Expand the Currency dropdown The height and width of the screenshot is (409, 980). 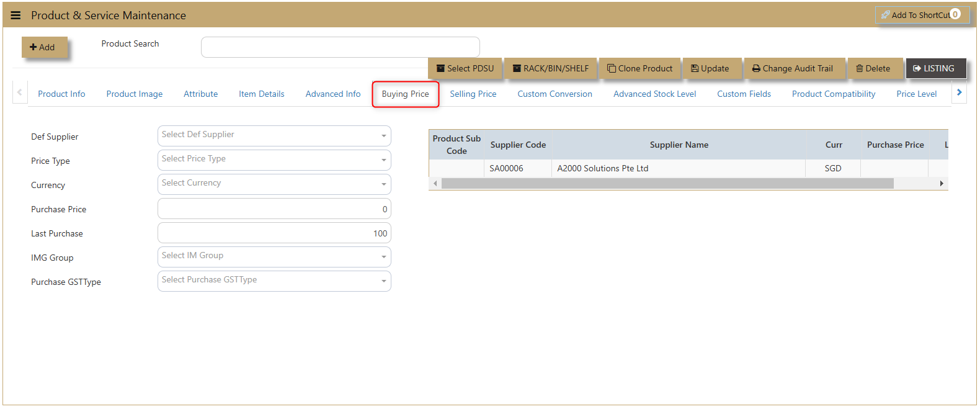tap(274, 184)
